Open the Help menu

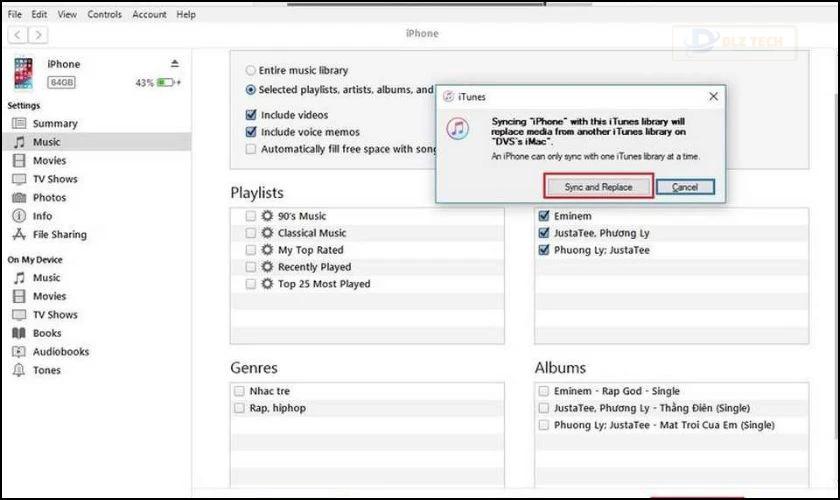(186, 14)
